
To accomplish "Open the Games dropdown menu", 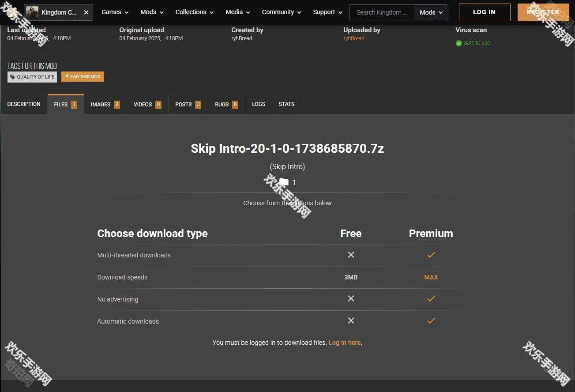I will coord(115,12).
